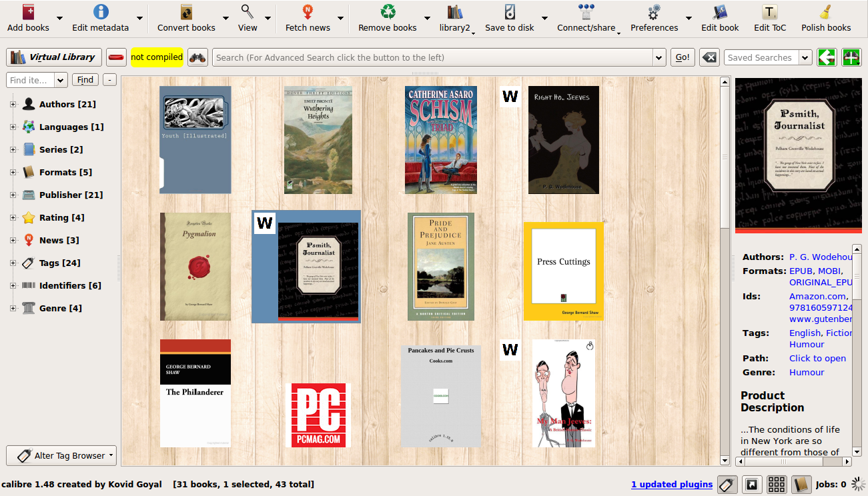The height and width of the screenshot is (496, 868).
Task: Click the green arrow saved-search icon
Action: [x=827, y=57]
